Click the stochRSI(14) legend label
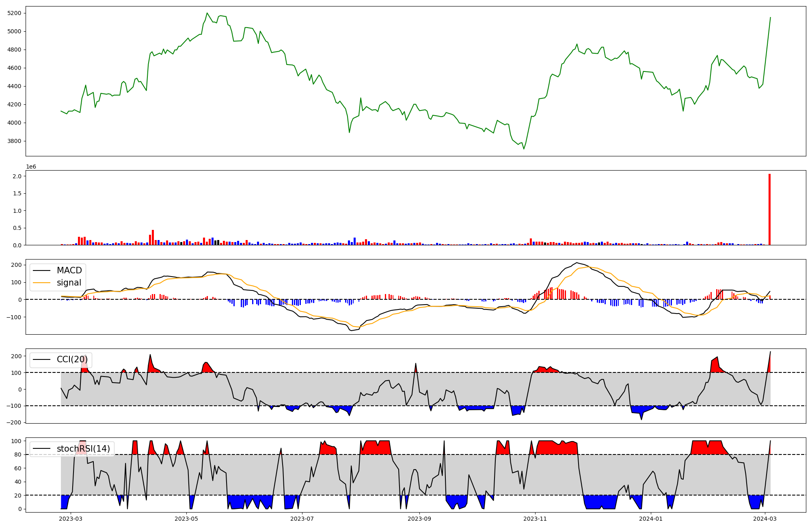Screen dimensions: 812x528 83,449
